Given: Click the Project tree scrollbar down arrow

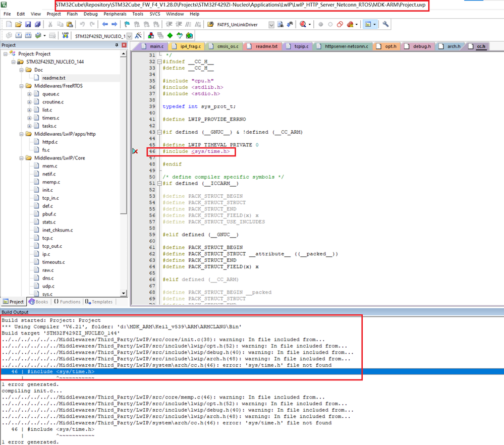Looking at the screenshot, I should tap(124, 293).
